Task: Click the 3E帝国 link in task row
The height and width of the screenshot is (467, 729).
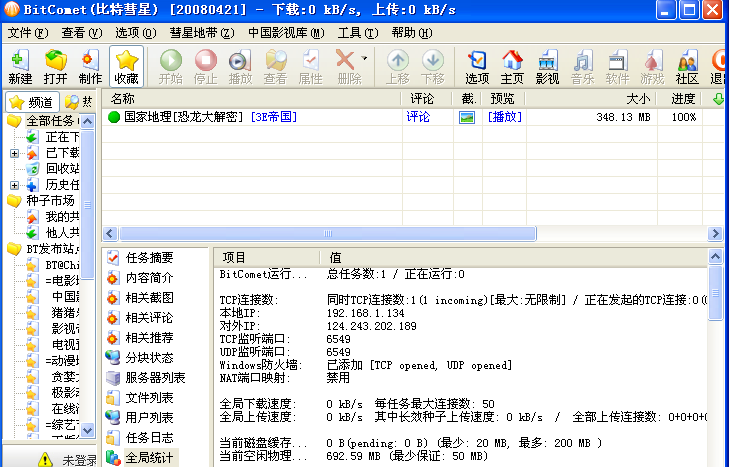Action: 274,117
